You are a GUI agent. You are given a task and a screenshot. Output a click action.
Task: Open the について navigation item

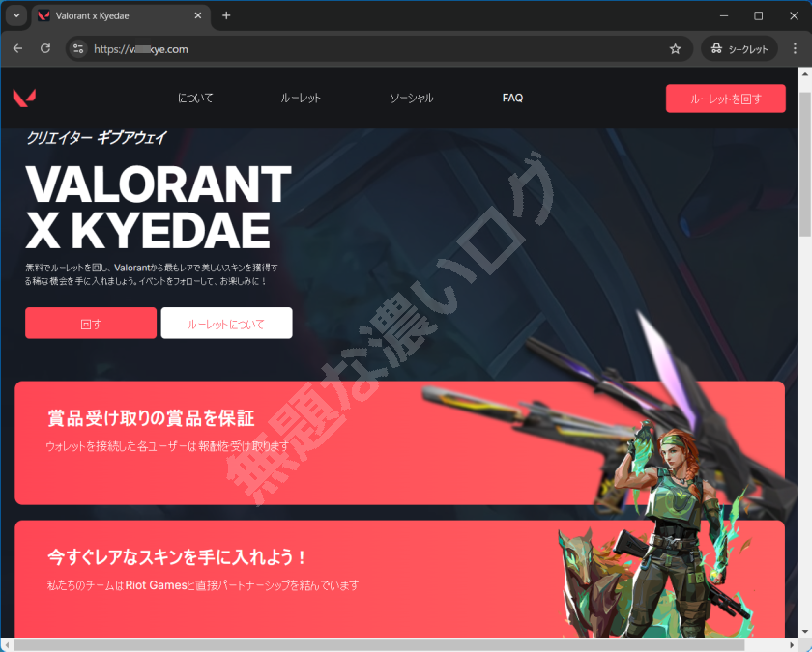click(x=195, y=98)
